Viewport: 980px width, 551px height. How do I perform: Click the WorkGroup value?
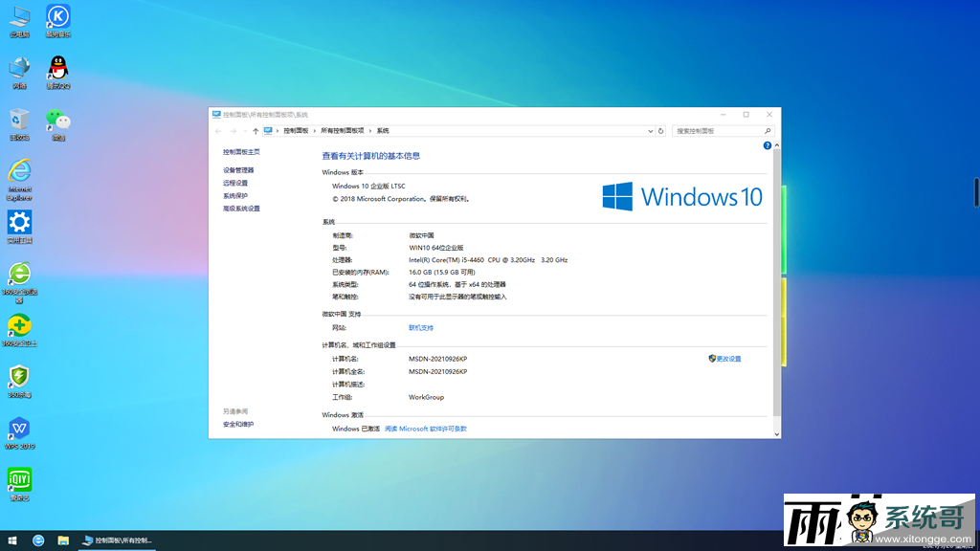(426, 397)
